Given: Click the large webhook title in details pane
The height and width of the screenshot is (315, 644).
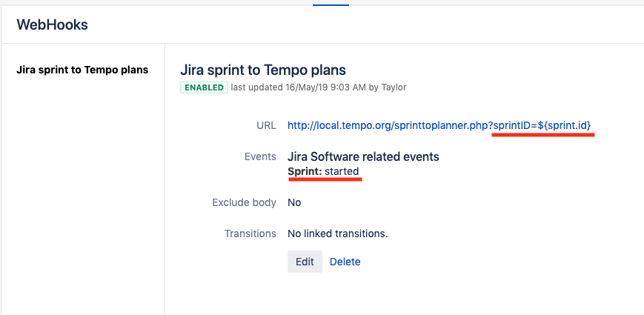Looking at the screenshot, I should tap(263, 70).
